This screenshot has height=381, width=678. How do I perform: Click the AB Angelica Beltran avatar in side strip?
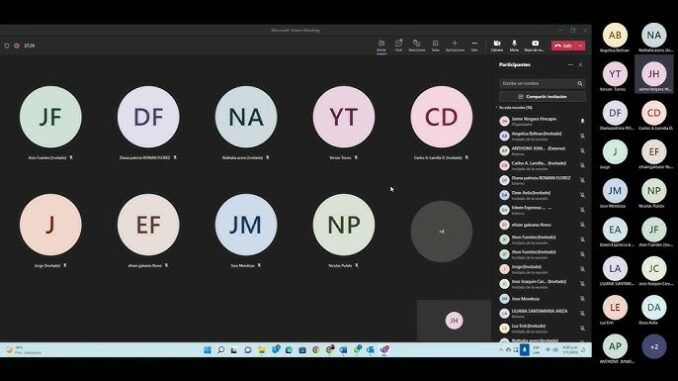tap(615, 35)
